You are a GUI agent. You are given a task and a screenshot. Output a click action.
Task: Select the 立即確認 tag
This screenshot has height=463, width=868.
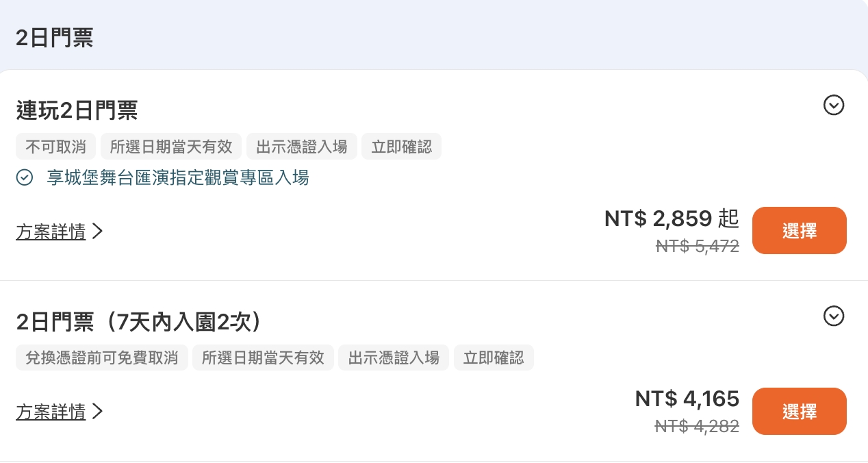(401, 146)
